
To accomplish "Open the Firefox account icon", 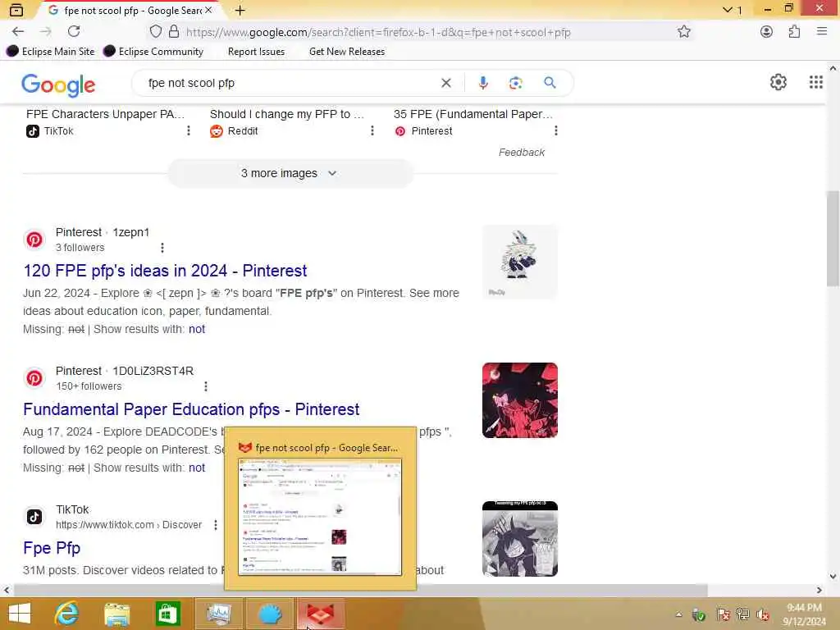I will point(767,32).
